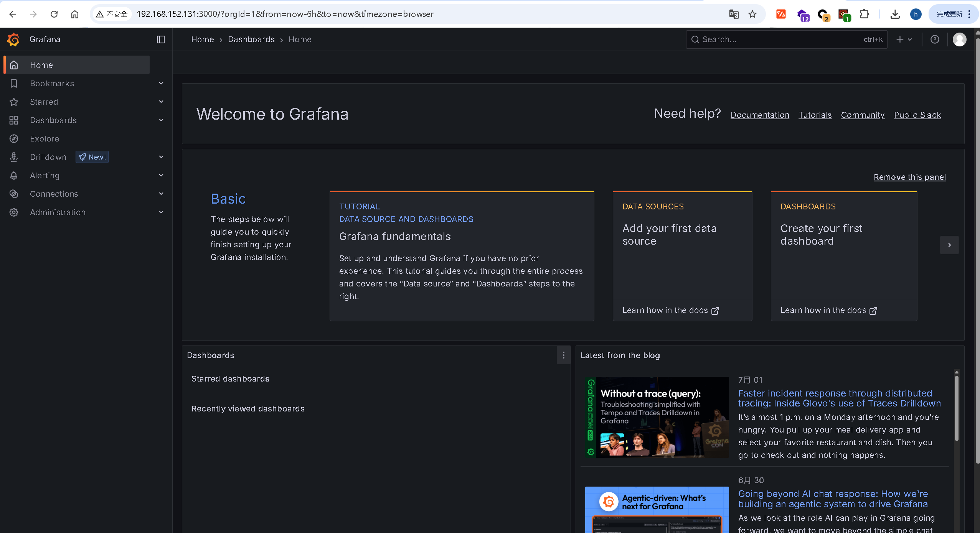Expand the Administration section chevron
The width and height of the screenshot is (980, 533).
[161, 212]
